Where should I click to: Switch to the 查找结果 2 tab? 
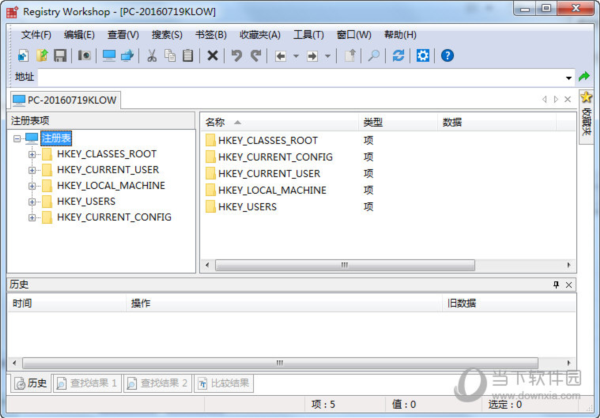[x=158, y=383]
